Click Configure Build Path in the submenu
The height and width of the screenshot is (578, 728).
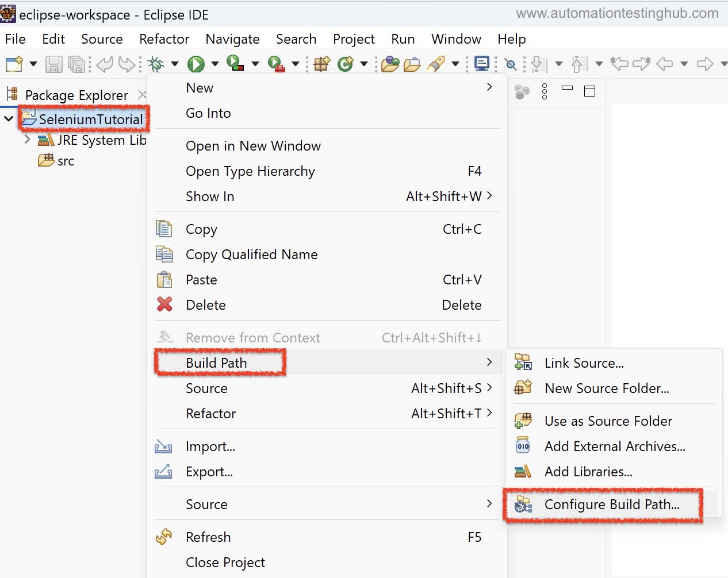[611, 504]
